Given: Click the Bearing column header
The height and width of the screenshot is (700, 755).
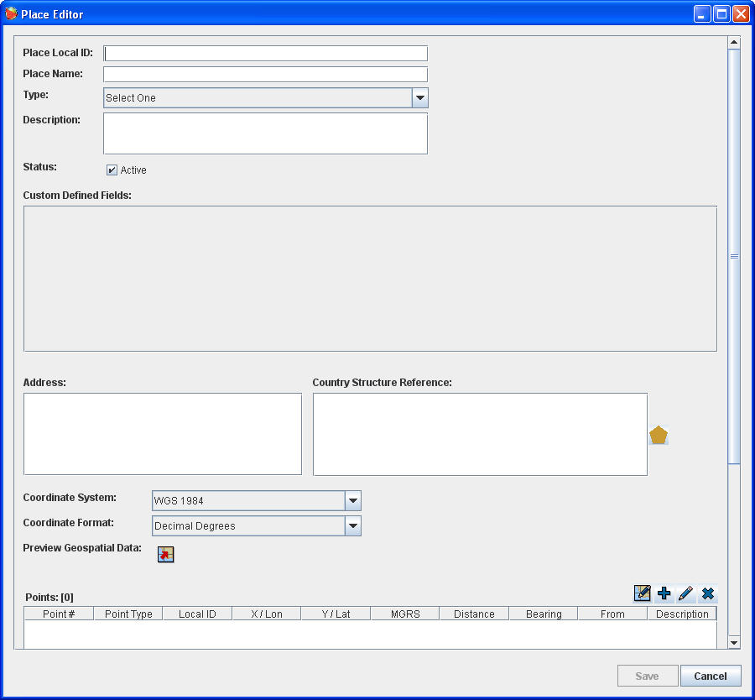Looking at the screenshot, I should [544, 614].
